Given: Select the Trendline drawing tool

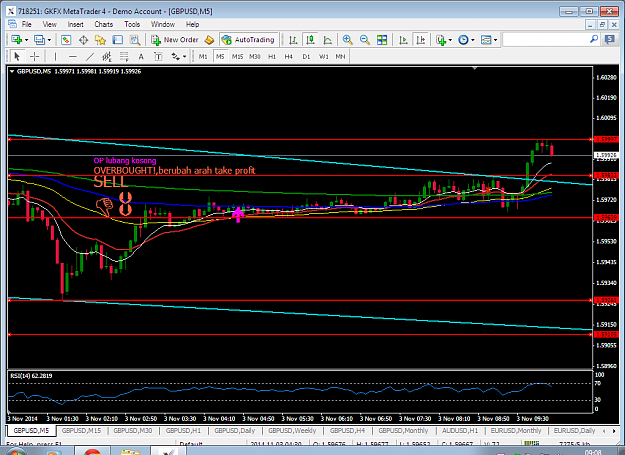Looking at the screenshot, I should (90, 57).
